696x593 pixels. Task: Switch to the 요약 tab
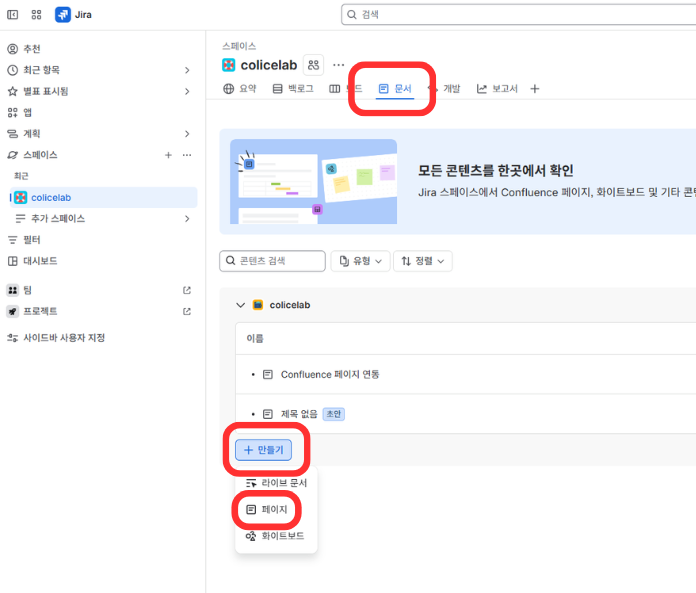[240, 89]
